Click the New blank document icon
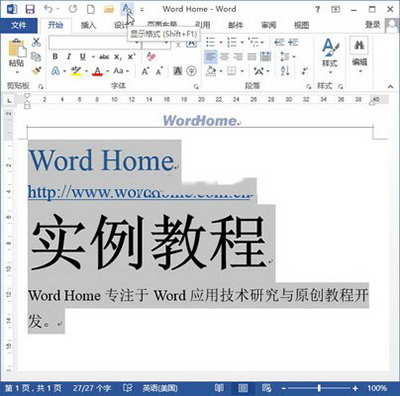Image resolution: width=400 pixels, height=396 pixels. point(90,9)
